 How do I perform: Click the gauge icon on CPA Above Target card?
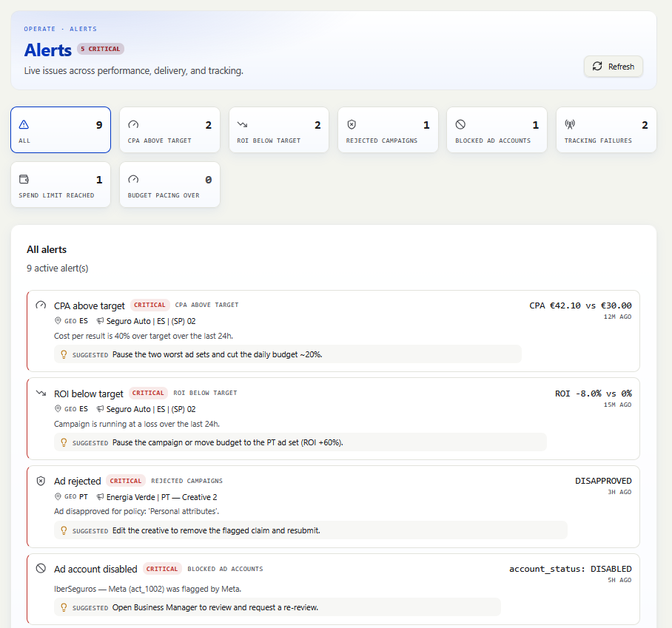133,125
